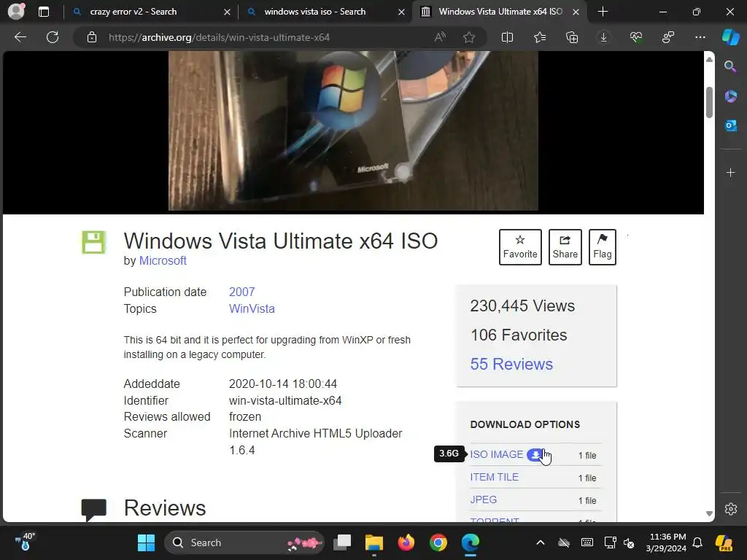Image resolution: width=747 pixels, height=560 pixels.
Task: Reload the page with the refresh icon
Action: pyautogui.click(x=53, y=37)
